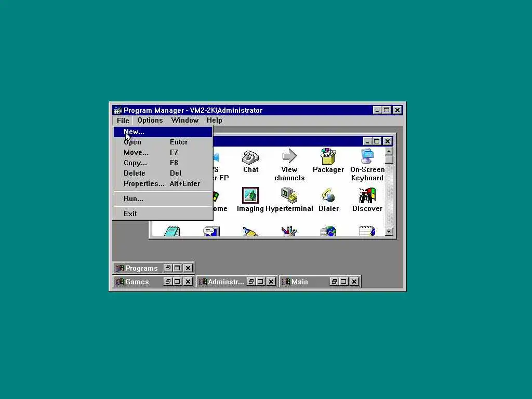The height and width of the screenshot is (399, 532).
Task: Close the open File menu via File
Action: [x=123, y=121]
